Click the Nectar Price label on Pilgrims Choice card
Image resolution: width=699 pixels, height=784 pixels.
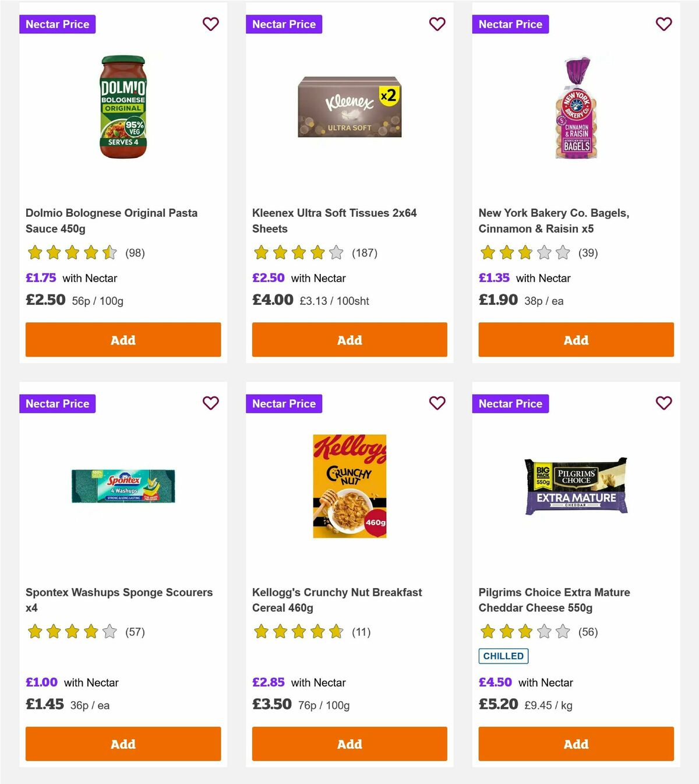pyautogui.click(x=510, y=403)
